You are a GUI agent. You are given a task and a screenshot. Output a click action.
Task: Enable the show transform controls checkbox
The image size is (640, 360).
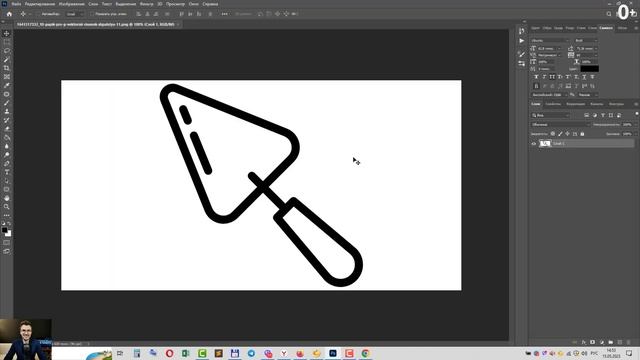click(x=92, y=14)
